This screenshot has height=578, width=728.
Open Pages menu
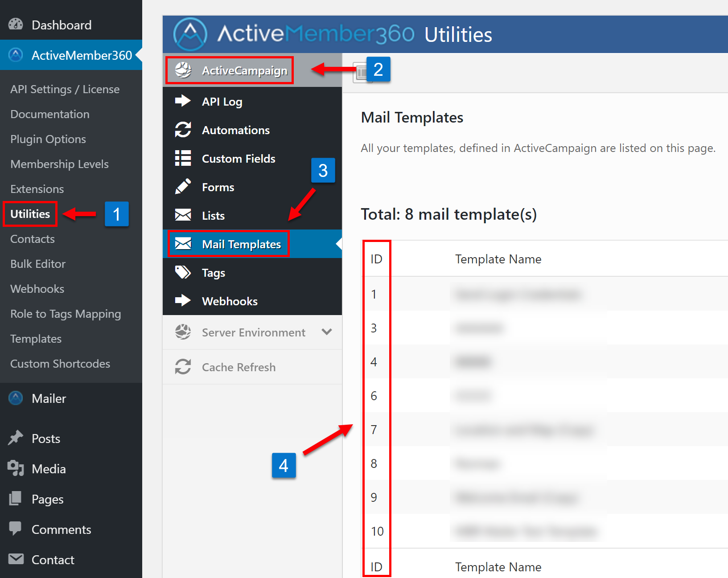(x=71, y=499)
